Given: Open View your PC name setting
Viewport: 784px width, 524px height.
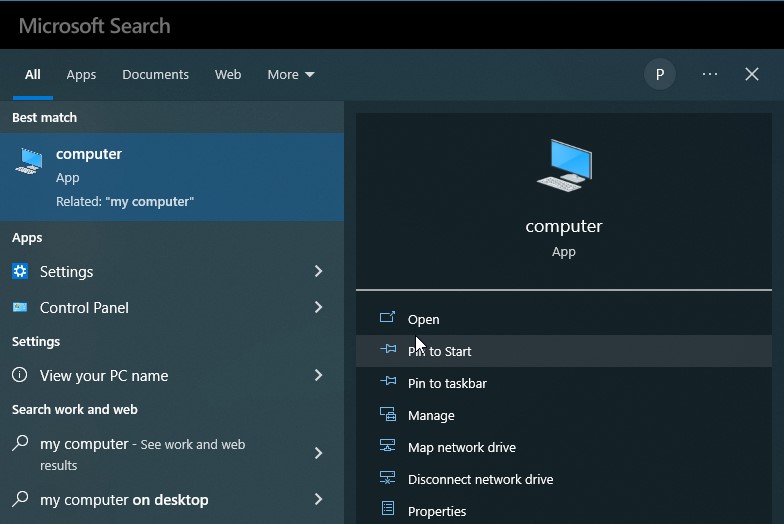Looking at the screenshot, I should click(172, 376).
